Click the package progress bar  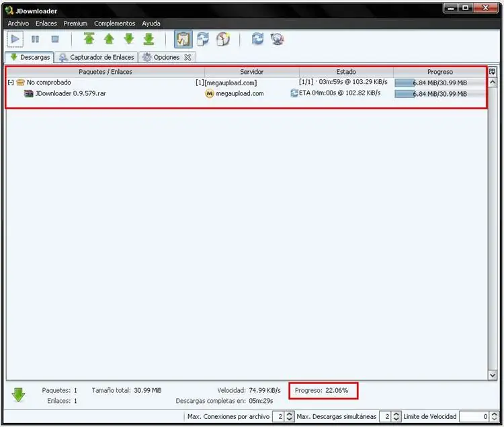(x=439, y=83)
